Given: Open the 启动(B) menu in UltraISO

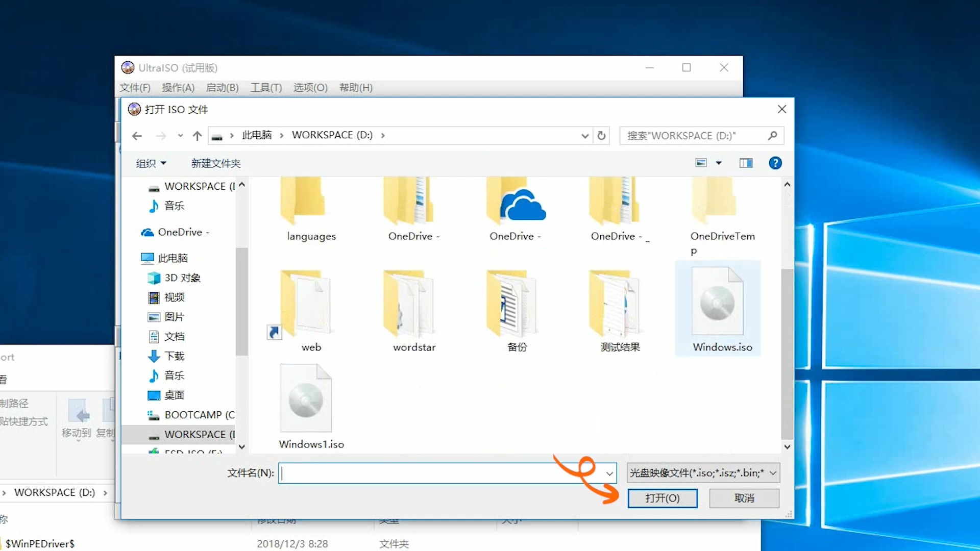Looking at the screenshot, I should coord(222,88).
